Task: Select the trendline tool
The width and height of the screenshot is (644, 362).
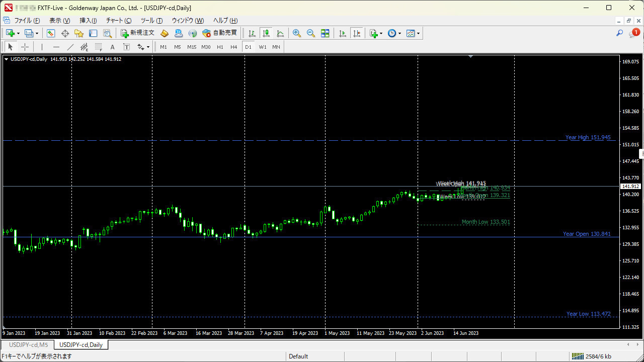Action: [70, 47]
